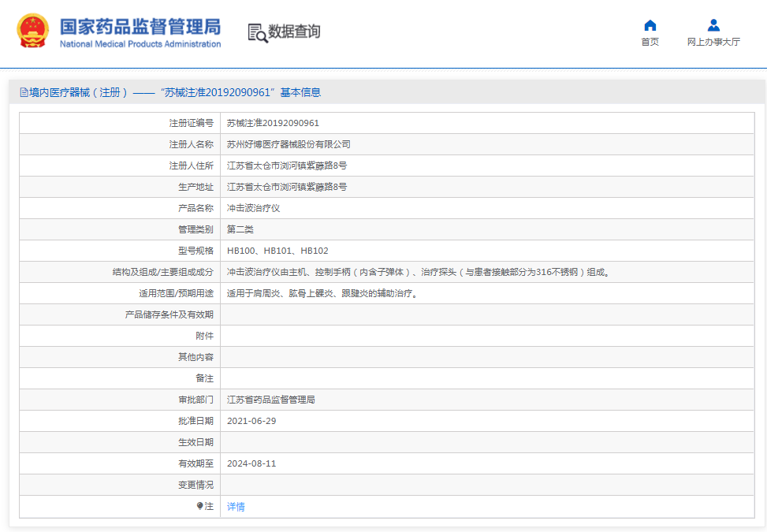
Task: Click the 变更情况 label
Action: point(195,485)
